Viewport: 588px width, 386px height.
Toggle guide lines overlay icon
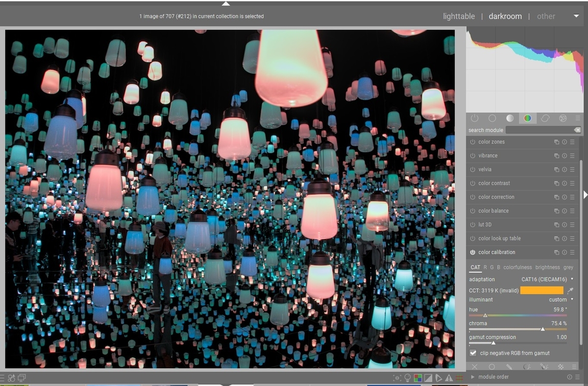tap(459, 378)
